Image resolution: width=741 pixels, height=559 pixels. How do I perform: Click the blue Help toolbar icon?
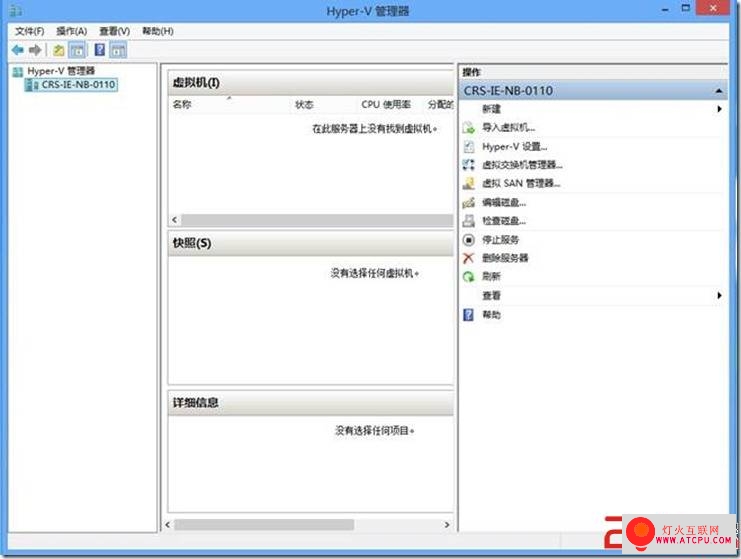point(100,50)
